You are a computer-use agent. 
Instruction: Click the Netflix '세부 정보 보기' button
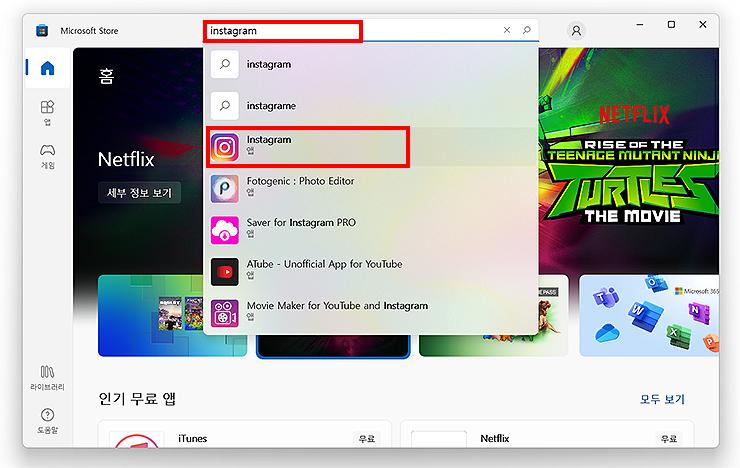(x=139, y=192)
